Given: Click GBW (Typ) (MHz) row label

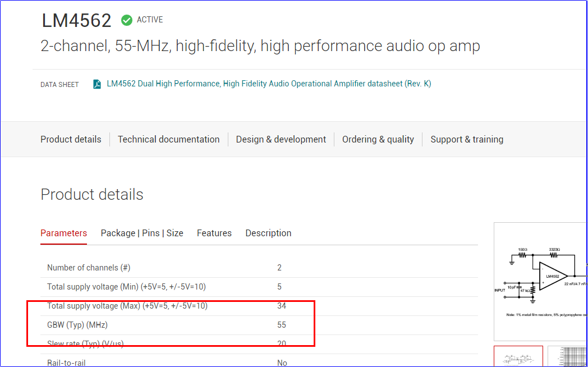Looking at the screenshot, I should click(77, 325).
